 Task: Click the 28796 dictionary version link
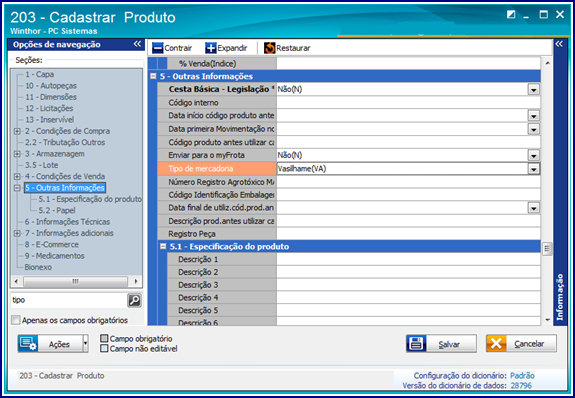point(521,386)
